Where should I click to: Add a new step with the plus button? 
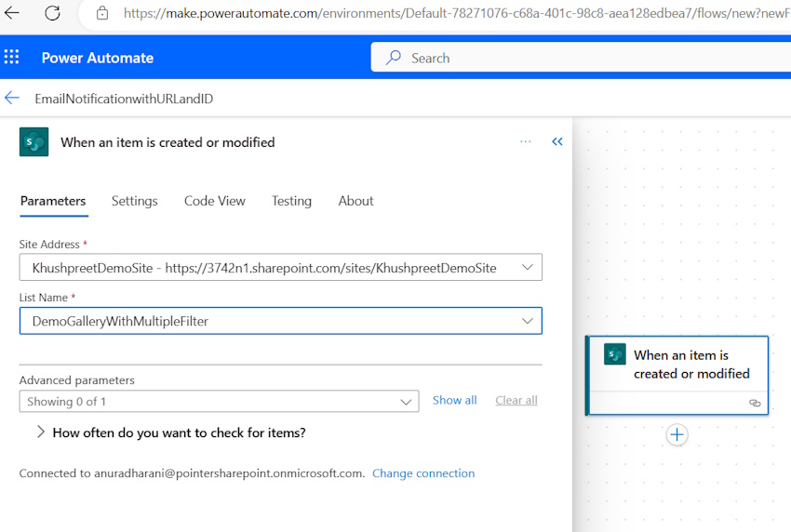pyautogui.click(x=677, y=434)
